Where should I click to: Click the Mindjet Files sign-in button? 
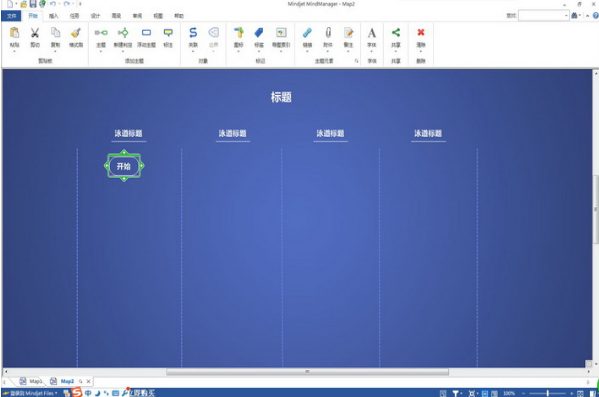coord(31,393)
